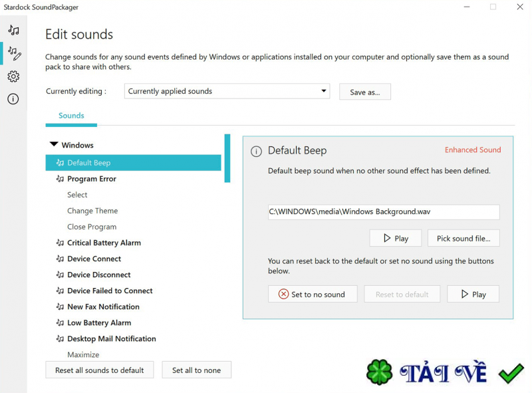Select the Device Disconnect event
This screenshot has width=532, height=393.
98,275
